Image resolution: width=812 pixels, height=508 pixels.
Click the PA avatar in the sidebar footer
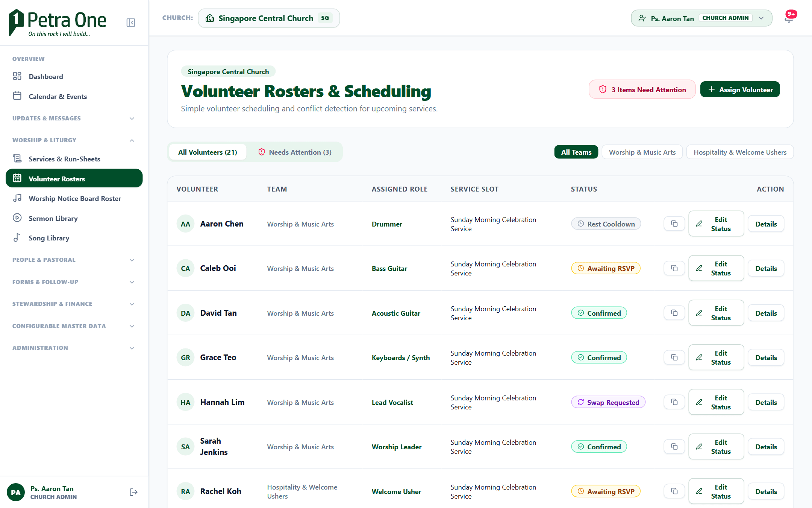tap(16, 492)
